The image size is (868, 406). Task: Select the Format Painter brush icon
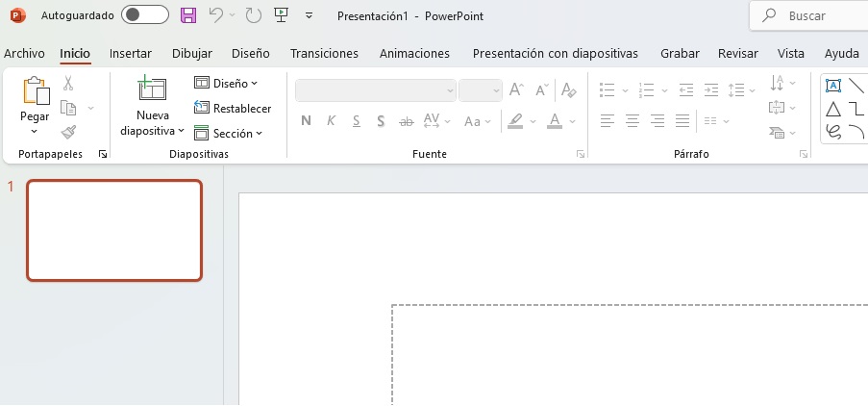click(x=68, y=132)
